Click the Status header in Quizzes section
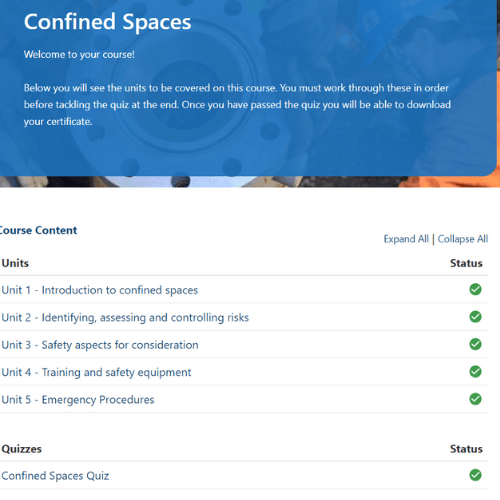 [466, 449]
